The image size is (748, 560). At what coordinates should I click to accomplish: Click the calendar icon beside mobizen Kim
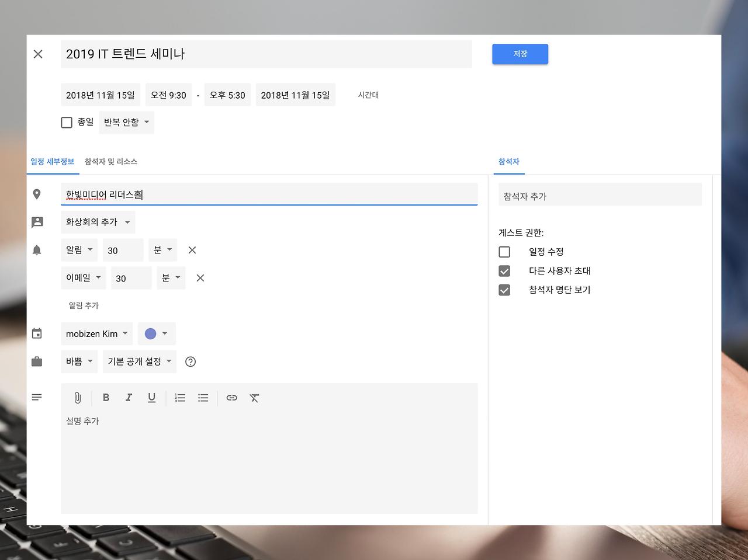click(x=37, y=333)
